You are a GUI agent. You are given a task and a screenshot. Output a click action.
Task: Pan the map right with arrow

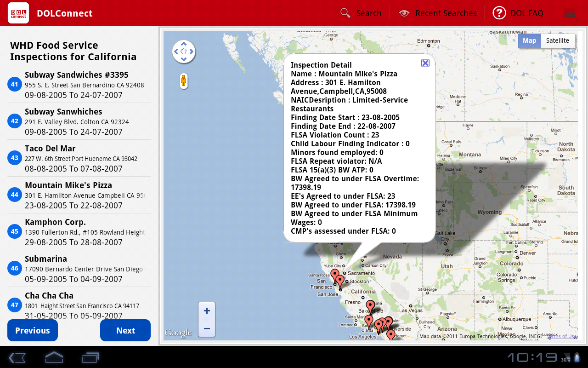point(191,52)
